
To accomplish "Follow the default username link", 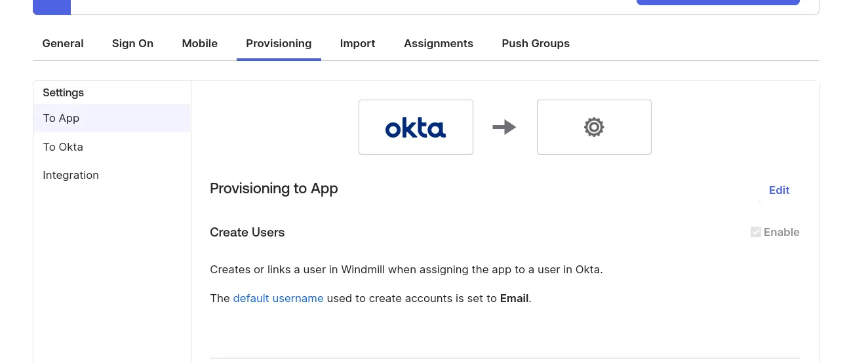I will (x=278, y=298).
